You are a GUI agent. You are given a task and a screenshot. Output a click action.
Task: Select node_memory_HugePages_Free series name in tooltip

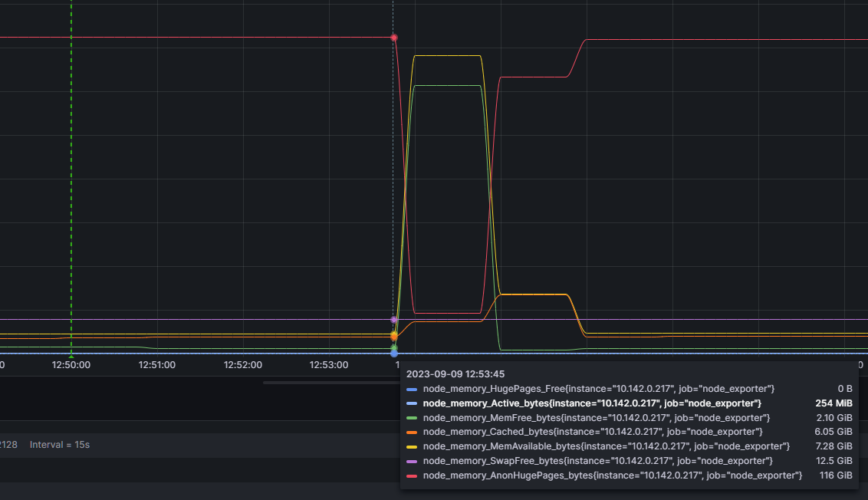pyautogui.click(x=599, y=389)
